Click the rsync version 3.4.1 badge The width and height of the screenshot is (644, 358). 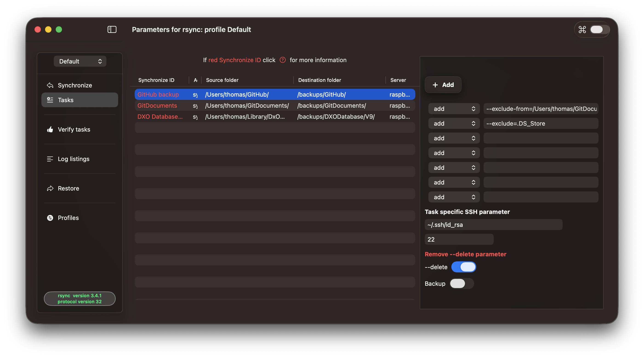[80, 298]
